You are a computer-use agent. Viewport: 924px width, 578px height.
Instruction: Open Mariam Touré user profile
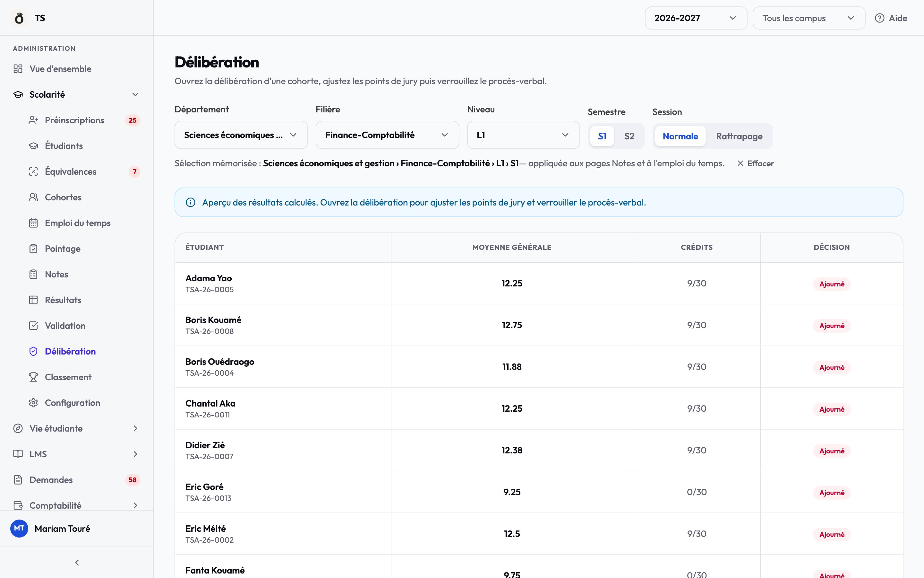click(77, 529)
